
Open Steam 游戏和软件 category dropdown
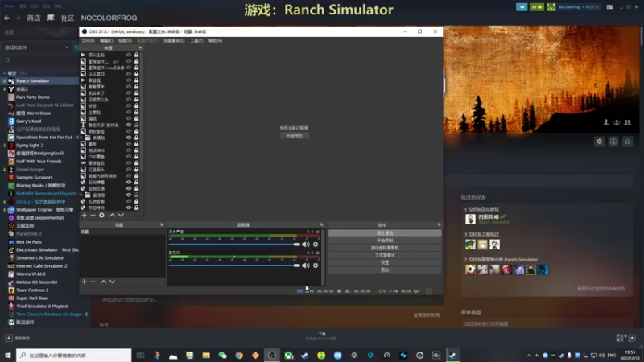pyautogui.click(x=36, y=47)
